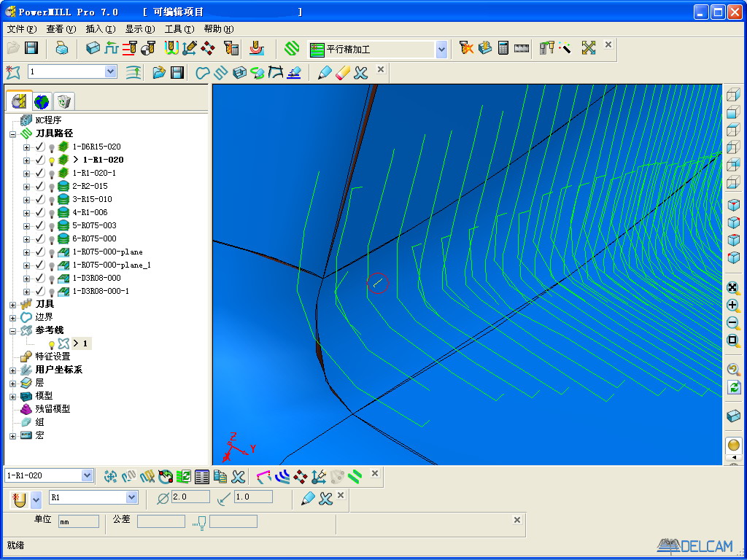Expand toolpath 1-R1-020-1 node
The height and width of the screenshot is (560, 747).
(x=27, y=174)
